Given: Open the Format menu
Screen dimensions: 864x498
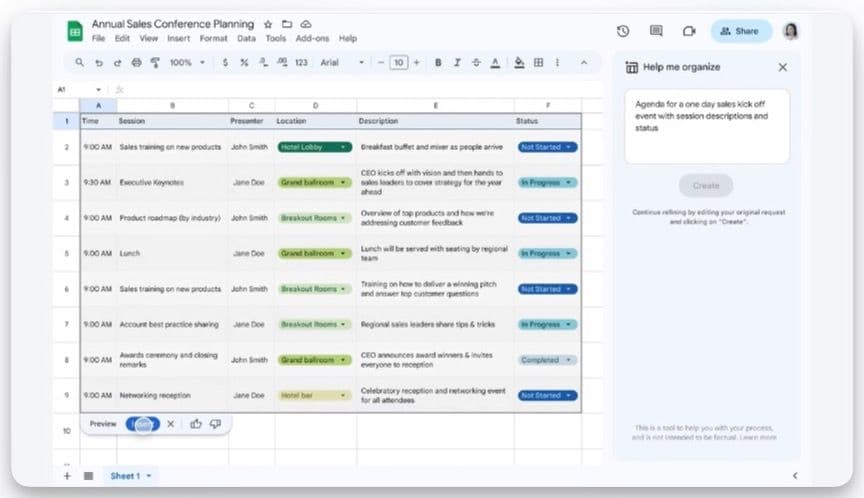Looking at the screenshot, I should [213, 38].
